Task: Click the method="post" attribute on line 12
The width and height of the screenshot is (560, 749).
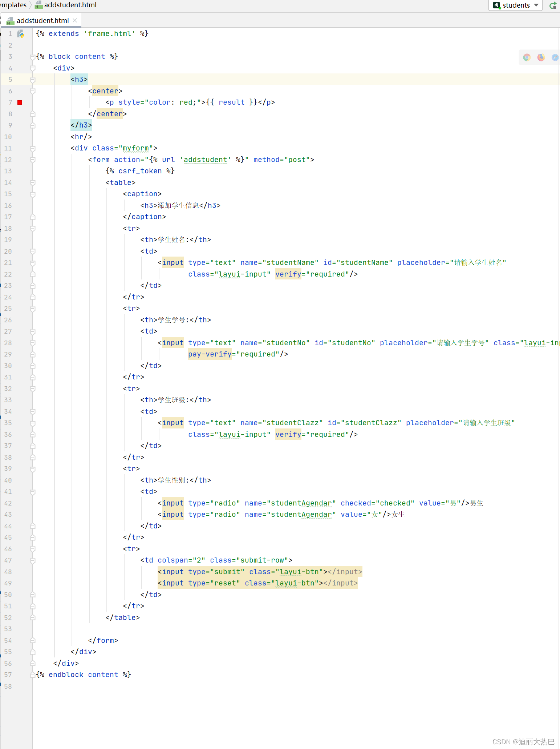Action: (x=282, y=160)
